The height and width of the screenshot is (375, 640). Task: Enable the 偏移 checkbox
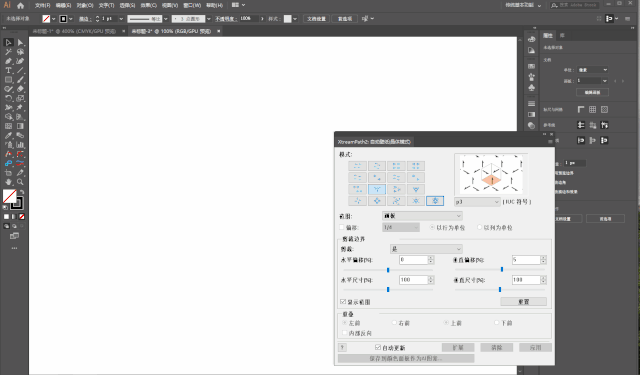pos(342,227)
